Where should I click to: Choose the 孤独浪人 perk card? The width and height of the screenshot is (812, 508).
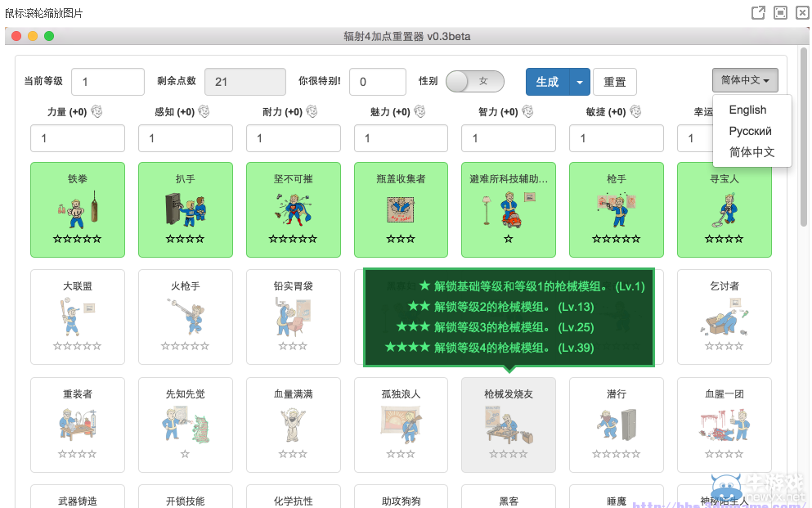coord(401,425)
